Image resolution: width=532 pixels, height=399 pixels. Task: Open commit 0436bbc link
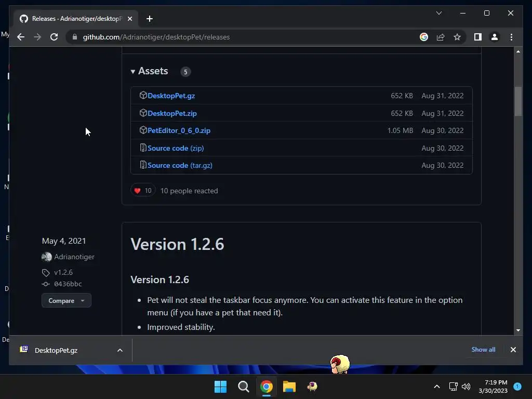tap(68, 284)
